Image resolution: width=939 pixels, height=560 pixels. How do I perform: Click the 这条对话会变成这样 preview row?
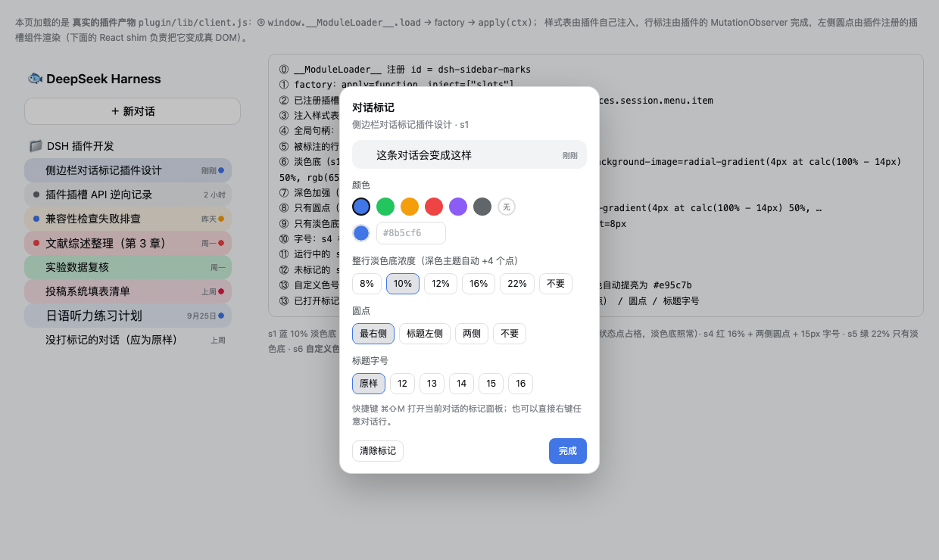[x=469, y=154]
